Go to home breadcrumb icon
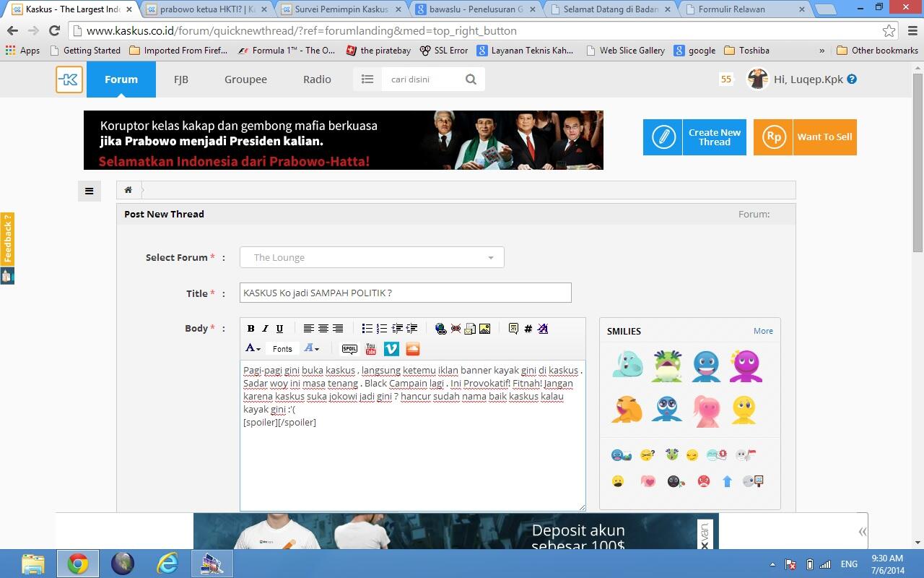 pyautogui.click(x=128, y=190)
